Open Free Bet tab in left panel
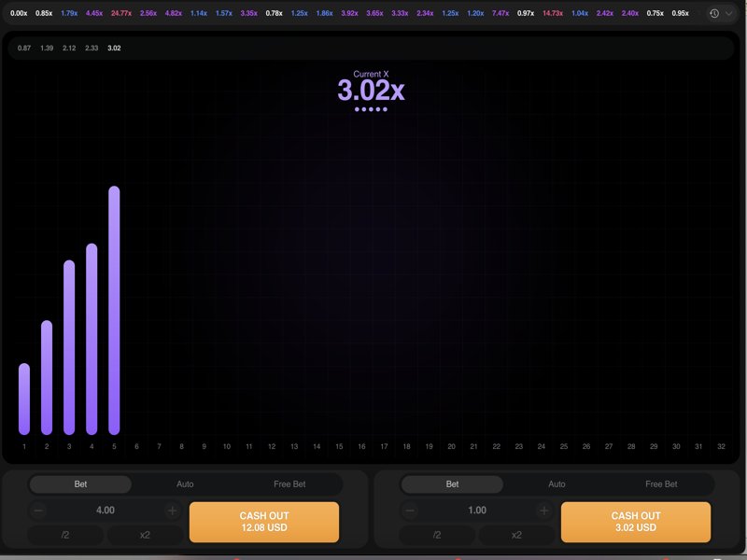Image resolution: width=747 pixels, height=560 pixels. [x=289, y=484]
